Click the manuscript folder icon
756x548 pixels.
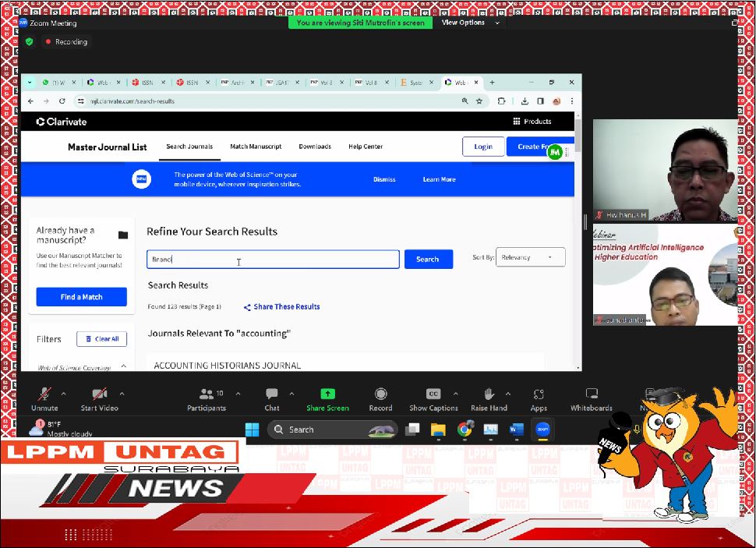point(123,235)
